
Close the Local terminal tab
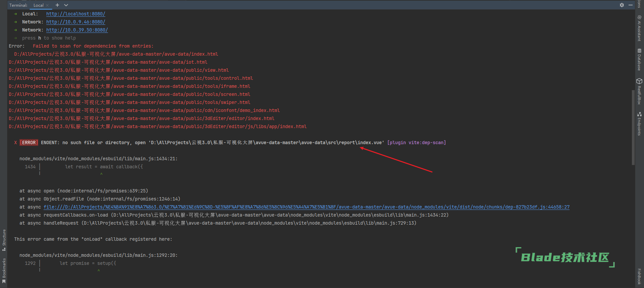coord(47,5)
